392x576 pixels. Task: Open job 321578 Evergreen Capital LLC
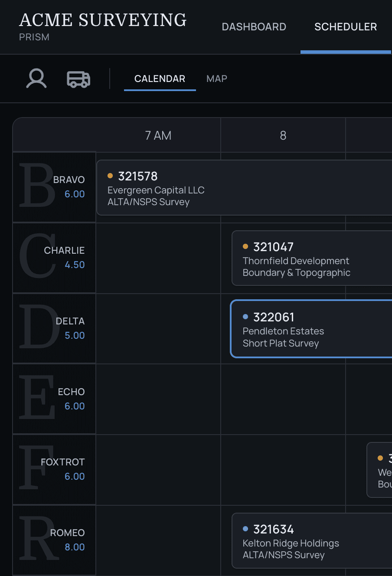244,187
